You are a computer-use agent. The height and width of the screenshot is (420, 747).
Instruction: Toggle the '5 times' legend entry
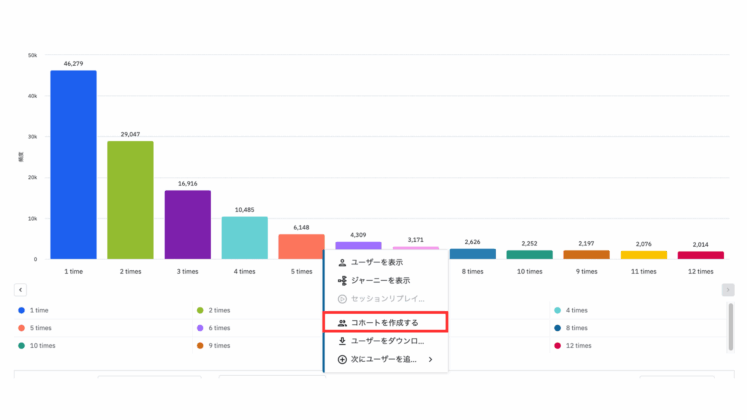(x=41, y=327)
